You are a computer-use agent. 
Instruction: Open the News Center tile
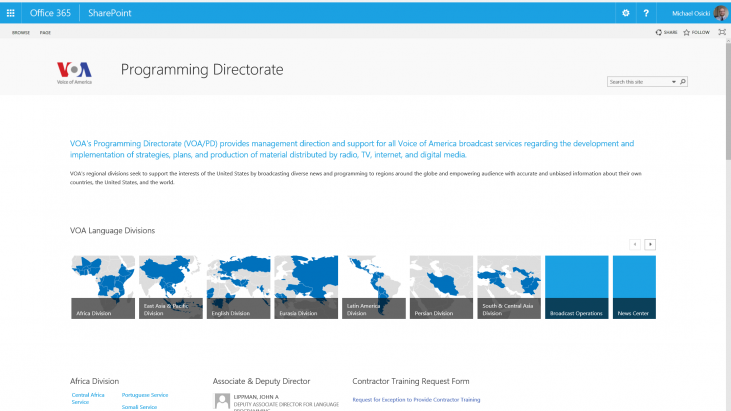point(634,287)
